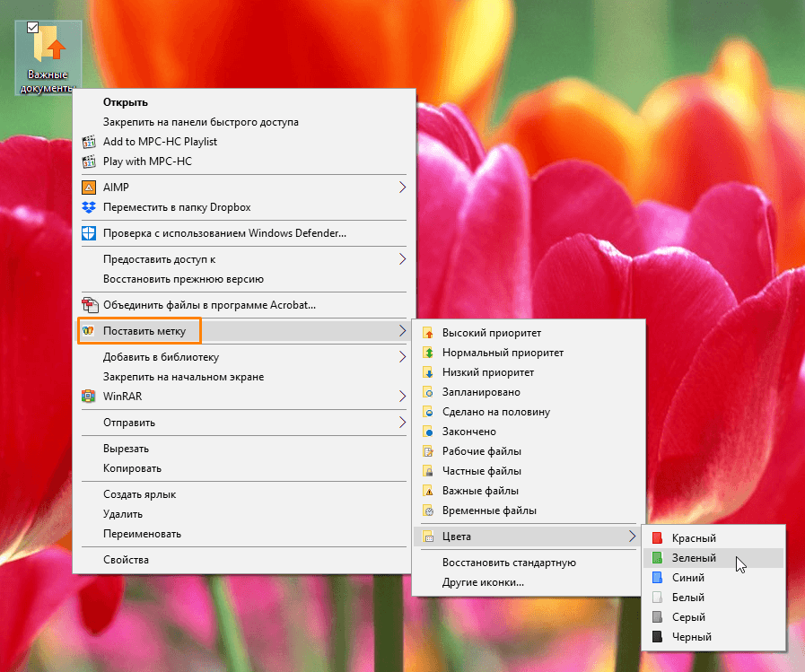This screenshot has height=672, width=805.
Task: Open Свойства from the context menu
Action: (126, 560)
